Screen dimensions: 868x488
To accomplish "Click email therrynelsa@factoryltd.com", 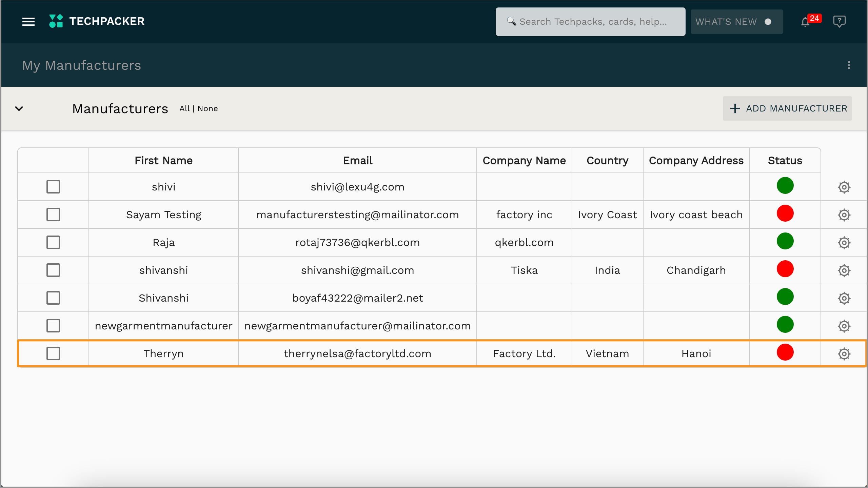I will coord(357,353).
